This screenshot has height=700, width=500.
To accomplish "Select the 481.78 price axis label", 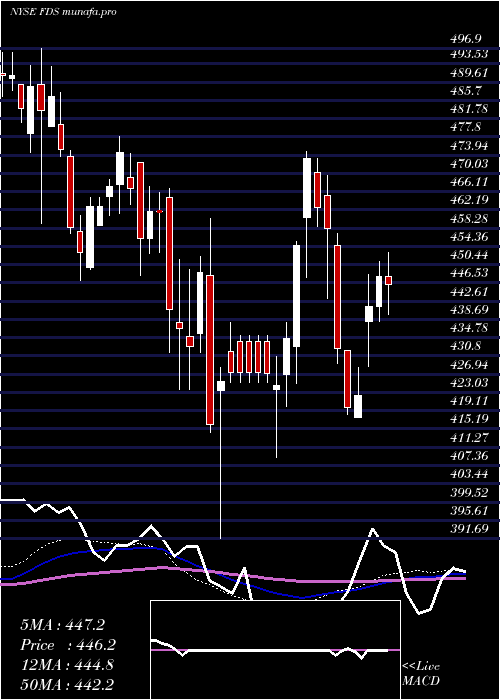I will coord(471,109).
